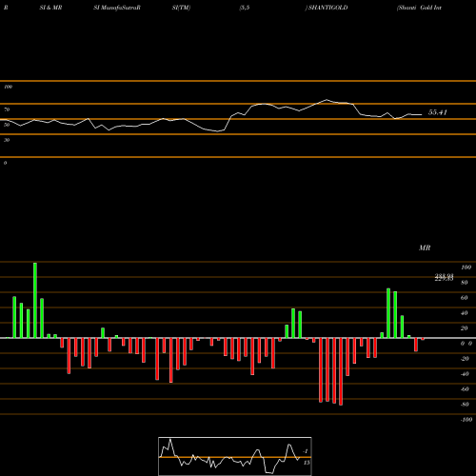The height and width of the screenshot is (476, 476).
Task: Click the 'SI MunafaSutraR' header text
Action: click(x=117, y=8)
